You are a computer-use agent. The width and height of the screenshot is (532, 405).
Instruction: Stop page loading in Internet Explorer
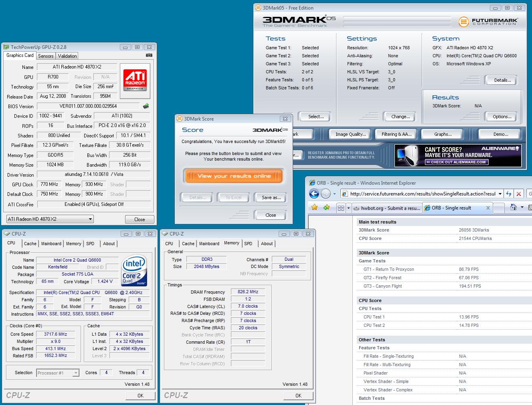click(x=519, y=194)
